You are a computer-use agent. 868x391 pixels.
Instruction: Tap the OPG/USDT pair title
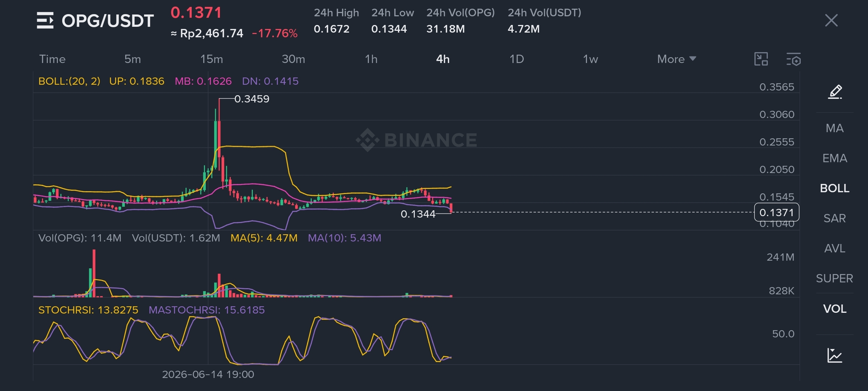point(108,21)
